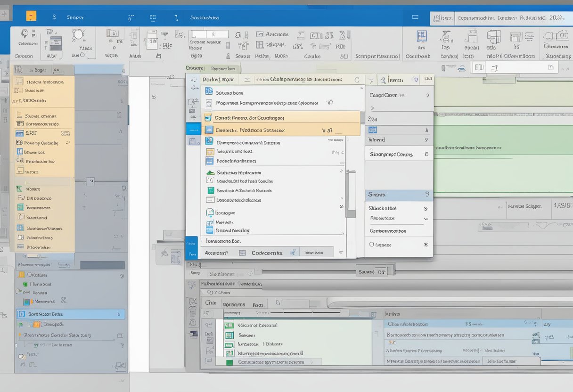The height and width of the screenshot is (392, 573).
Task: Enable the checkbox in the dialog footer row
Action: point(242,252)
